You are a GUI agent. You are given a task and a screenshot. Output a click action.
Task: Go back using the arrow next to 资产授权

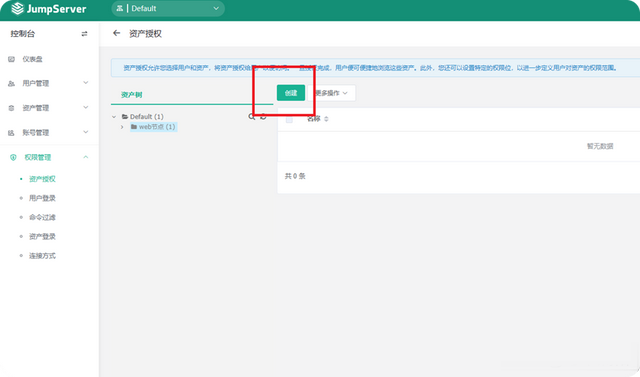(117, 33)
